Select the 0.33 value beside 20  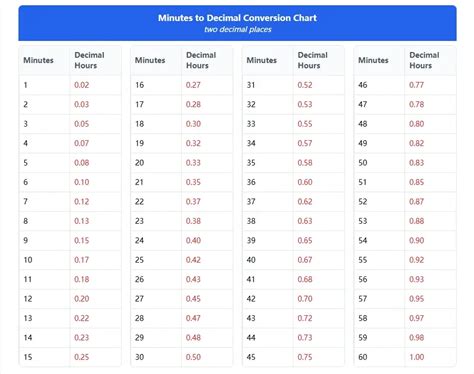[x=193, y=163]
